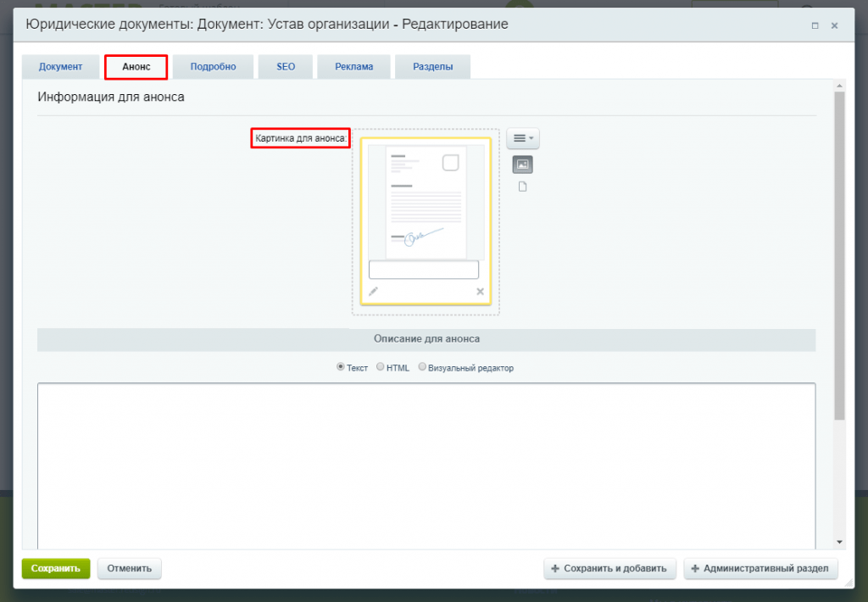Click the plus icon on Сохранить и добавить

pos(555,569)
